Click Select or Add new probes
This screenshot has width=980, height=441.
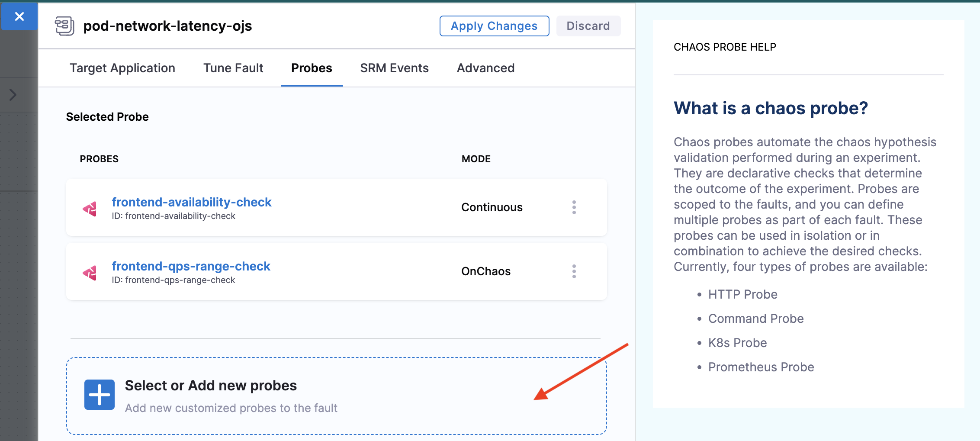[211, 386]
